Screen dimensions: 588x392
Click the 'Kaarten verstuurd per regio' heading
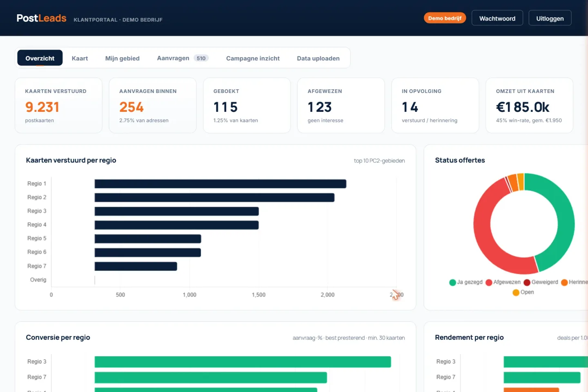click(71, 160)
